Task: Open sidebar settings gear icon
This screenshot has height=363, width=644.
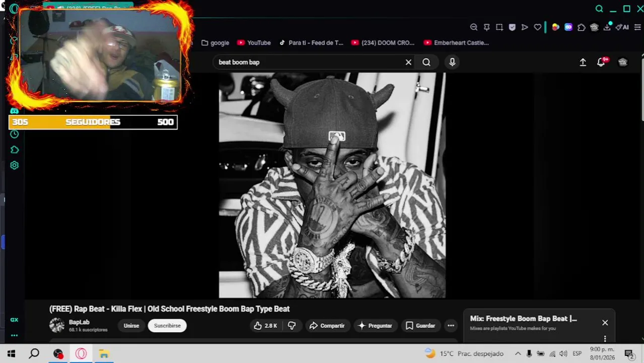Action: (14, 165)
